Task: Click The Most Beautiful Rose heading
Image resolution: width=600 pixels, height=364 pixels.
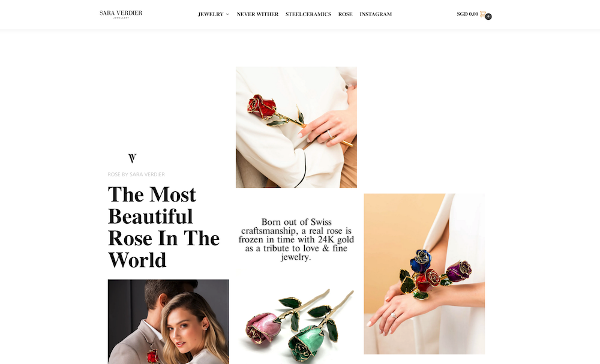Action: click(x=164, y=227)
